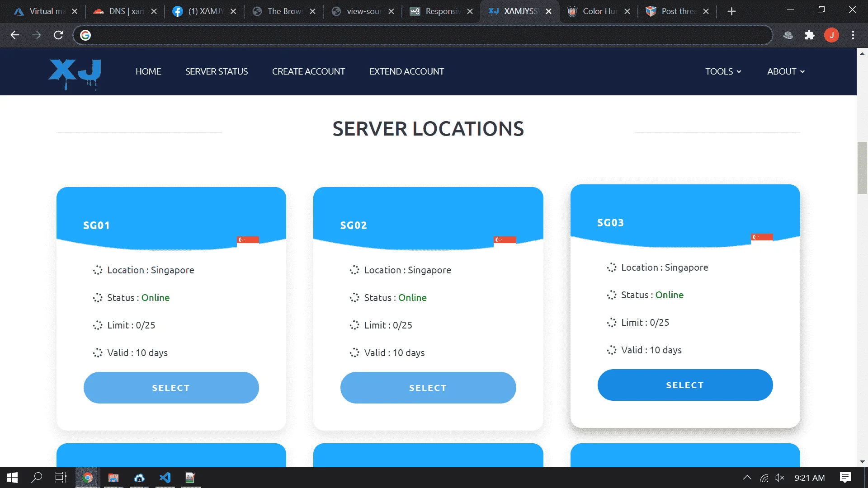Show hidden system tray icons
868x488 pixels.
pos(747,478)
